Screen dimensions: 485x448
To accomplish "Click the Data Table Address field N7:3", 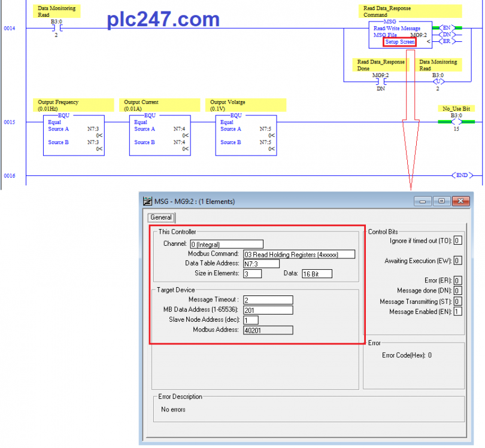I will [261, 264].
